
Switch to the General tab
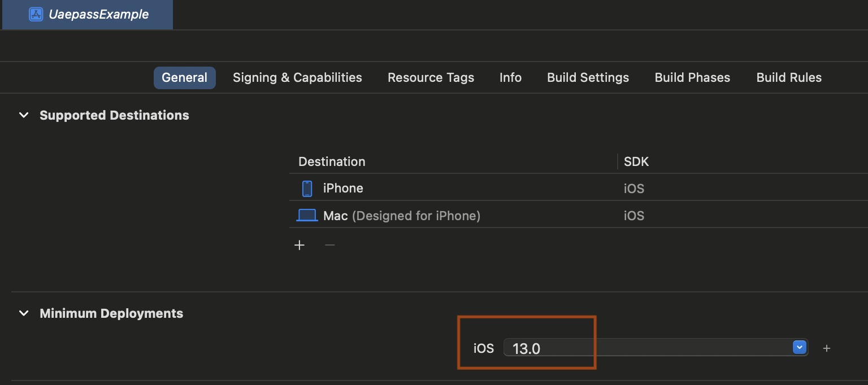point(184,78)
